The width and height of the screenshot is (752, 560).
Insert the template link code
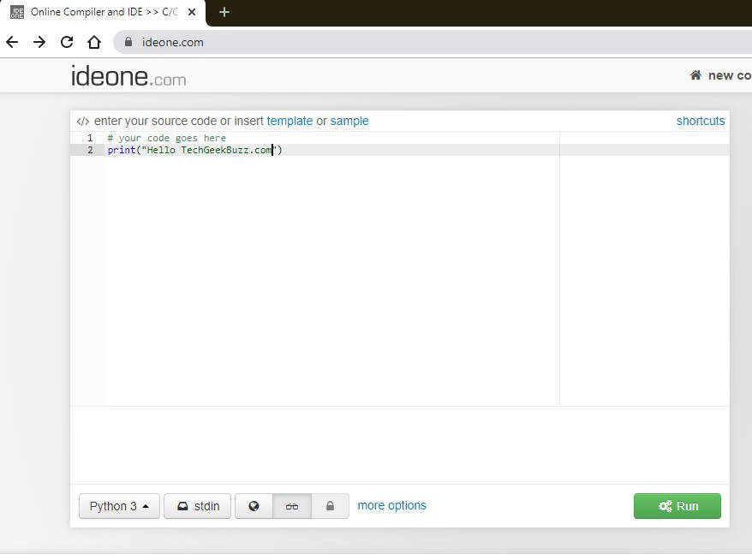point(289,121)
